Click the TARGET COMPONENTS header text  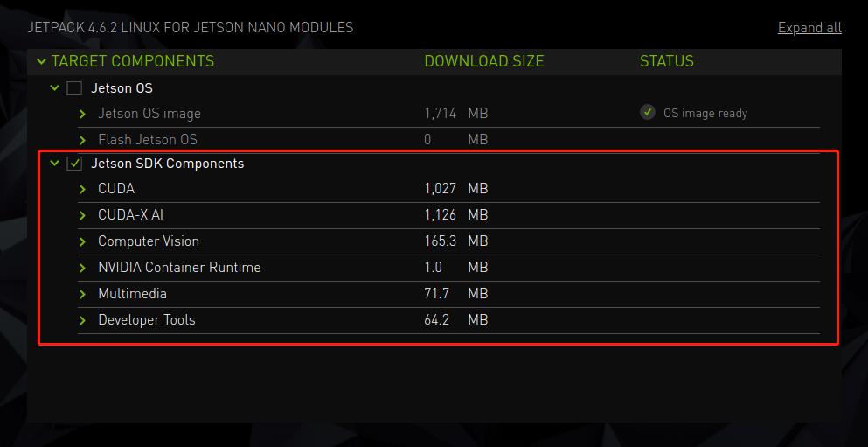pos(133,61)
